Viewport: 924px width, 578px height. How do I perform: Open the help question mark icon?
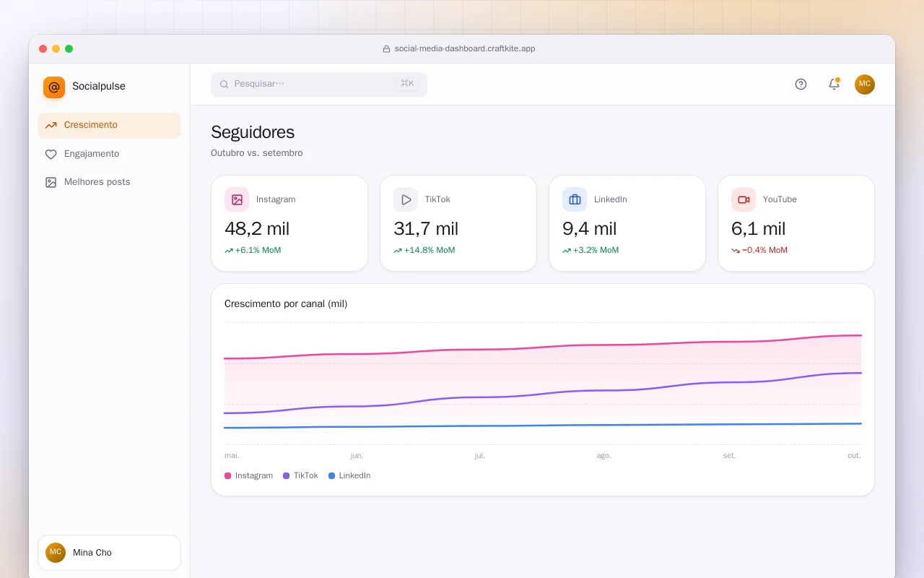(x=801, y=84)
